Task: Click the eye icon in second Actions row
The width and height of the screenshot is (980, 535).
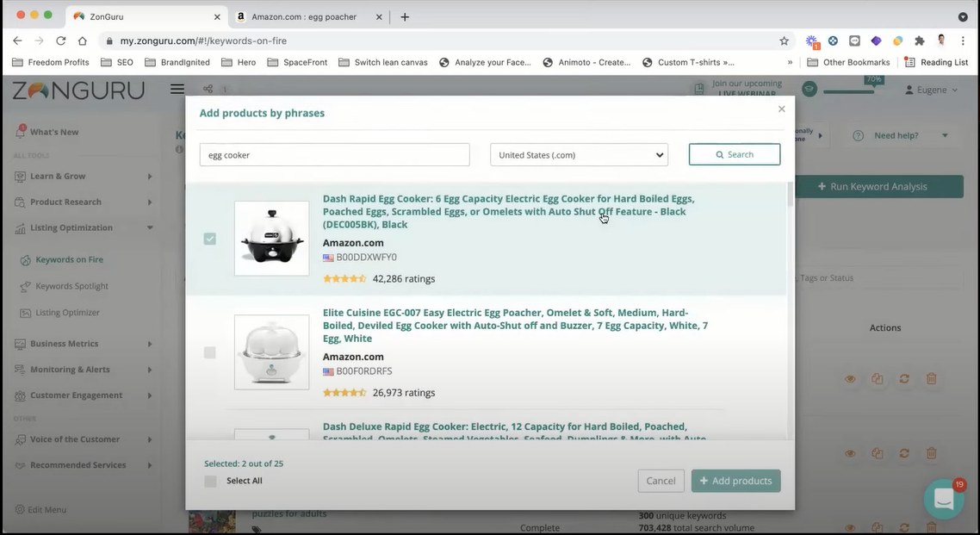Action: 850,453
